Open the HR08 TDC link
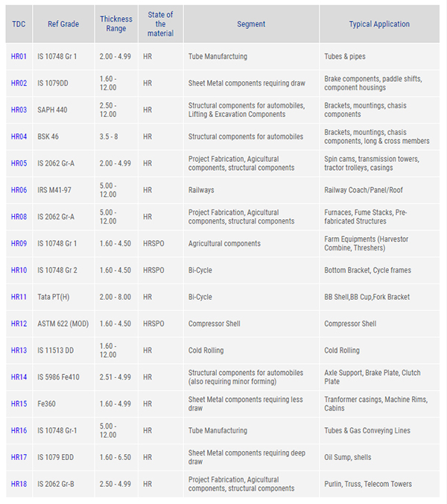Viewport: 447px width, 504px height. pos(19,217)
